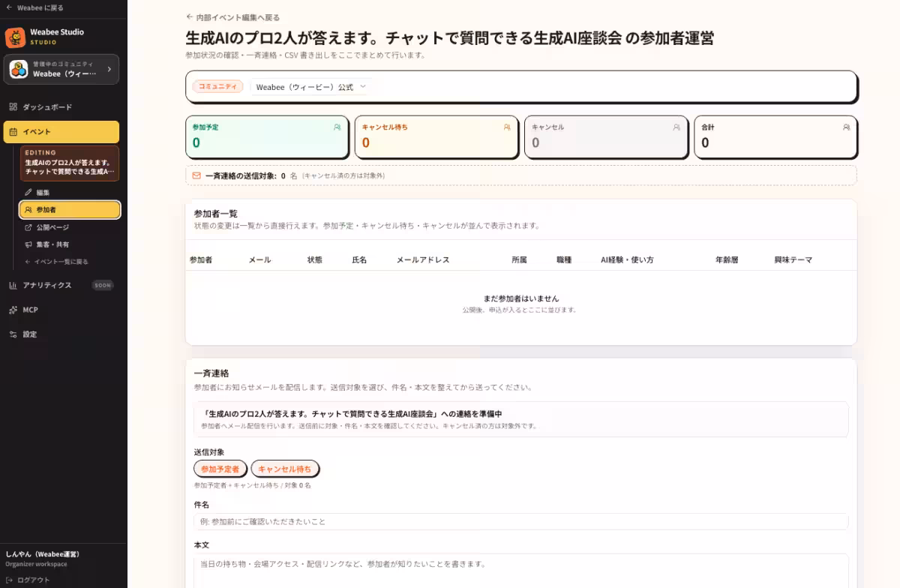Select the キャンセル stat card
This screenshot has height=588, width=900.
(606, 137)
